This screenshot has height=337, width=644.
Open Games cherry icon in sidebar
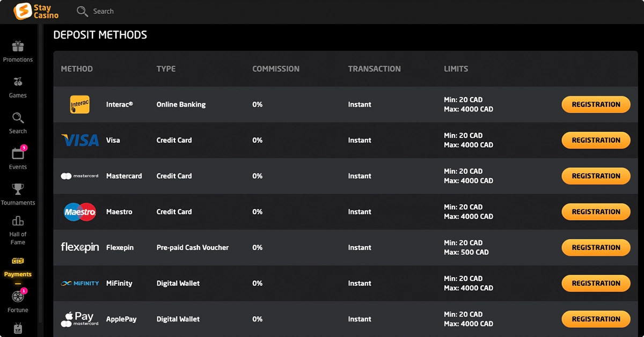tap(18, 82)
